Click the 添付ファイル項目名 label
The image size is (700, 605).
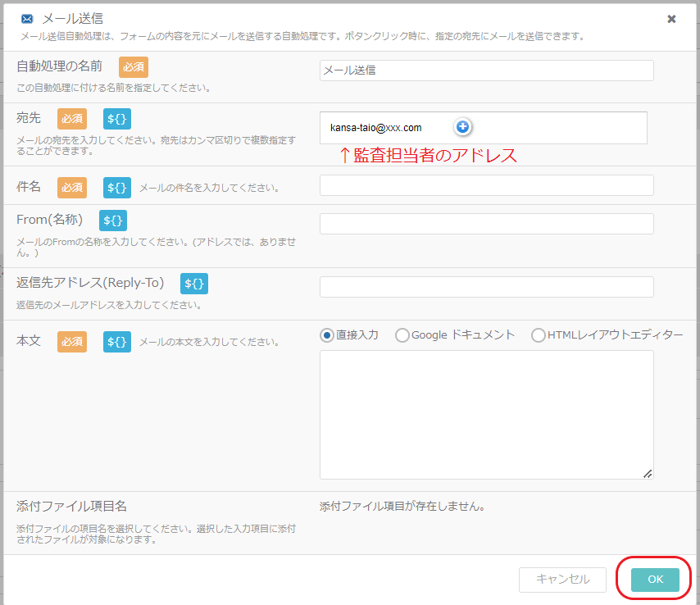coord(72,507)
